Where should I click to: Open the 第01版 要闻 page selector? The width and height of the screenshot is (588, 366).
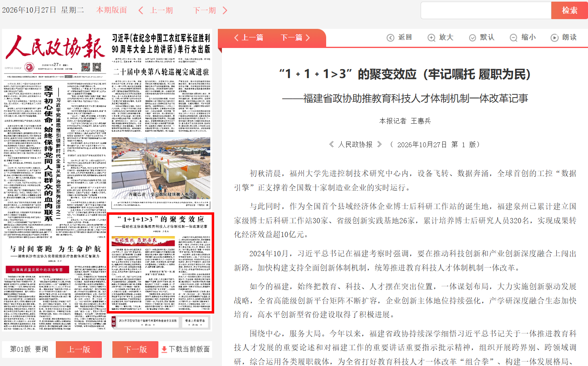(x=29, y=349)
